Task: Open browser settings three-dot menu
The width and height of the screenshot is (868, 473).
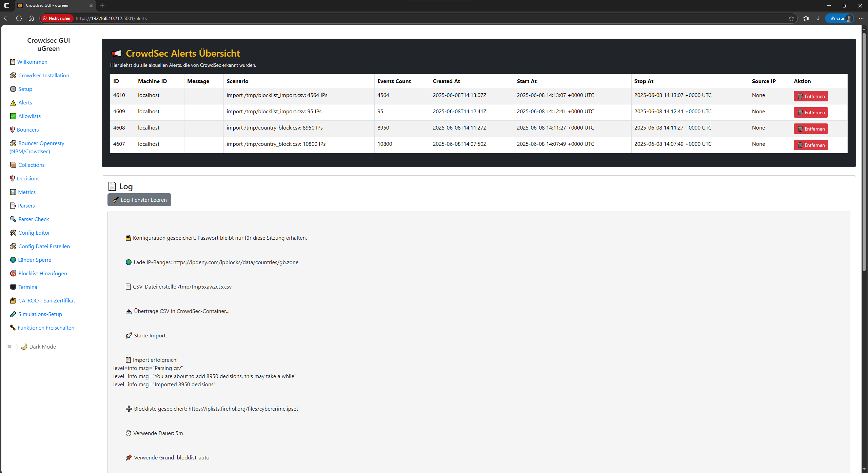Action: (861, 18)
